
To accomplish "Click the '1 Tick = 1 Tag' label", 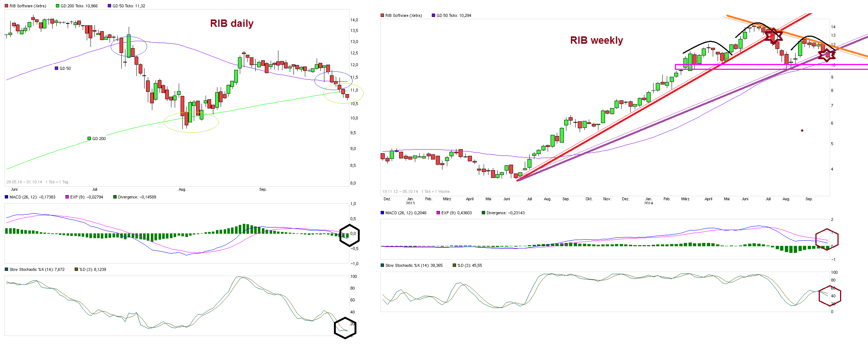I will coord(57,182).
